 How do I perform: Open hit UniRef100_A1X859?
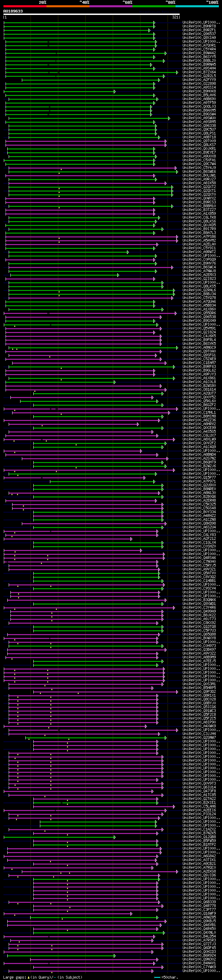199,213
